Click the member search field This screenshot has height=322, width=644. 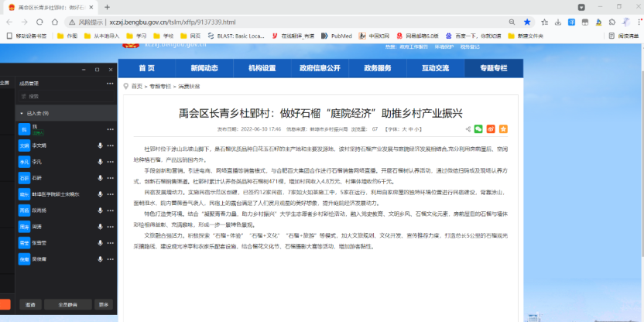tap(65, 97)
